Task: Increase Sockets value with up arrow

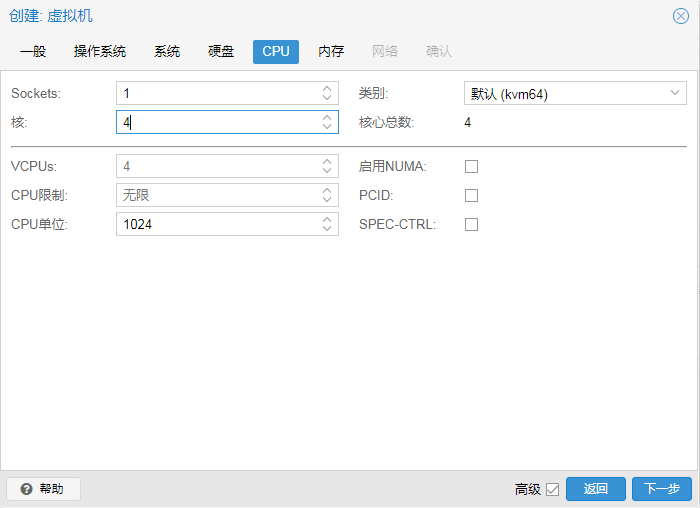Action: pos(327,89)
